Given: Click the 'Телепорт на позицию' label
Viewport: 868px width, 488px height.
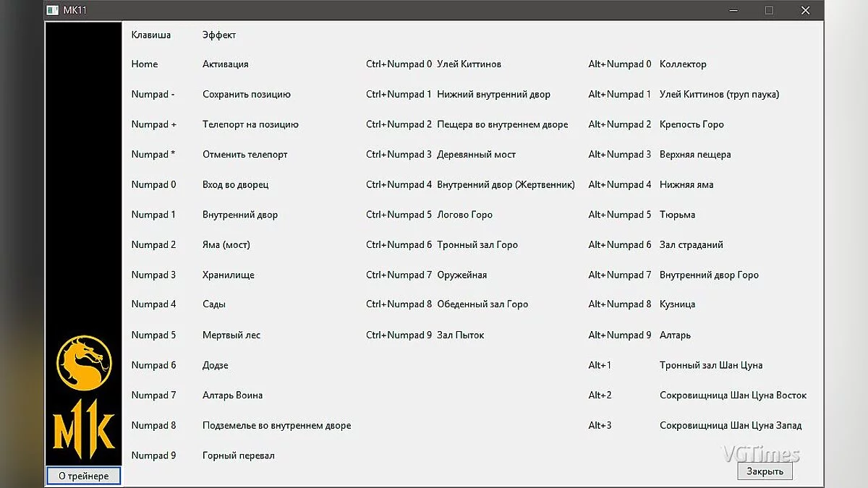Looking at the screenshot, I should tap(250, 124).
